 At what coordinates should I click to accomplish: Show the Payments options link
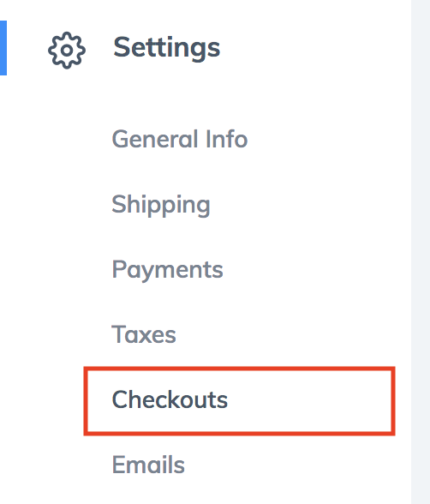[167, 270]
